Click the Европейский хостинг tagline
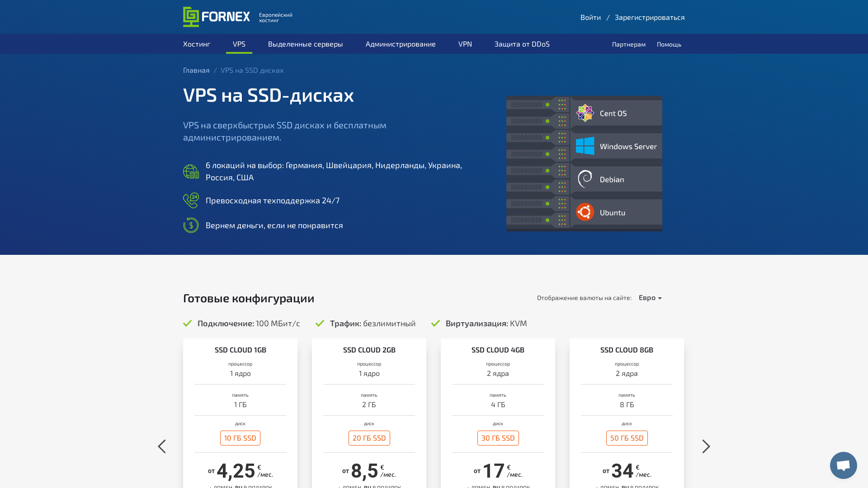The height and width of the screenshot is (488, 868). [x=276, y=17]
